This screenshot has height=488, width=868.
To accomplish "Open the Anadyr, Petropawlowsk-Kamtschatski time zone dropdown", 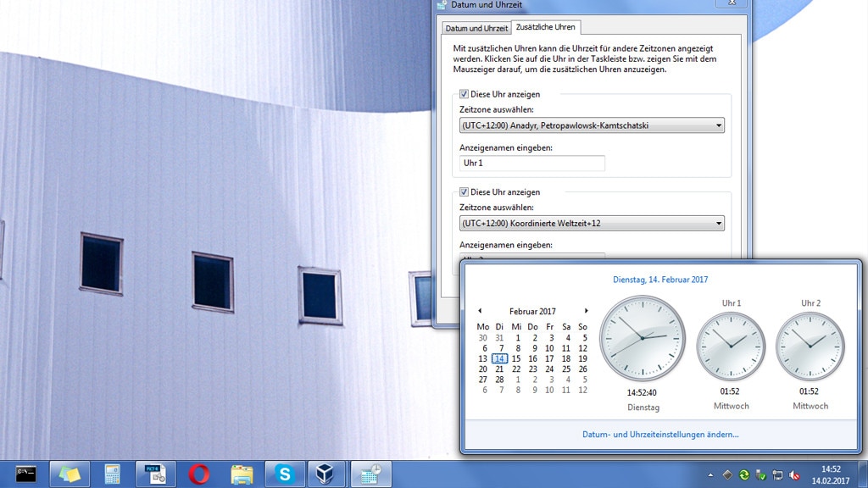I will 592,125.
